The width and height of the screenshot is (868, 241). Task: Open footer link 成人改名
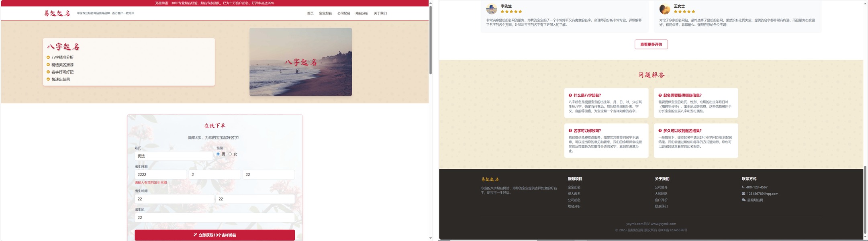574,194
